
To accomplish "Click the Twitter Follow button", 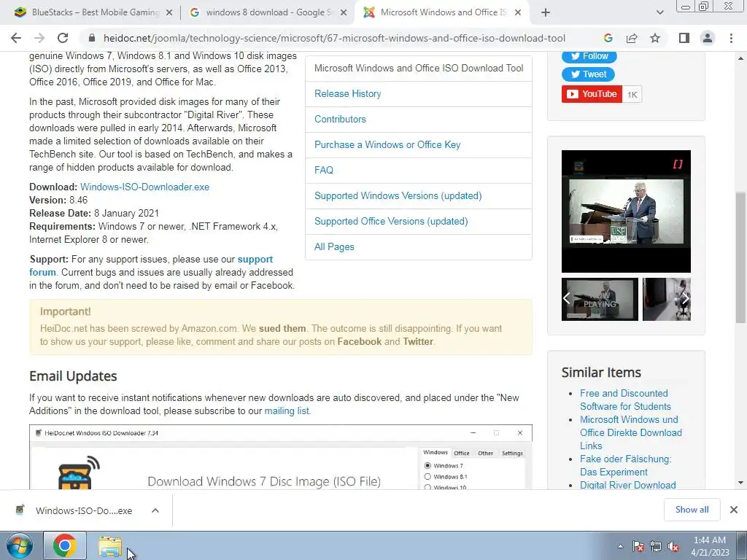I will click(x=589, y=56).
